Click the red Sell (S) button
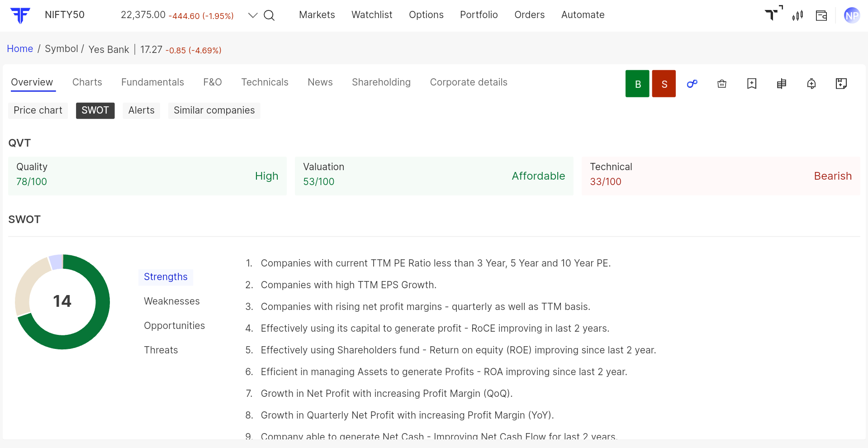Screen dimensions: 868x448 [x=664, y=84]
